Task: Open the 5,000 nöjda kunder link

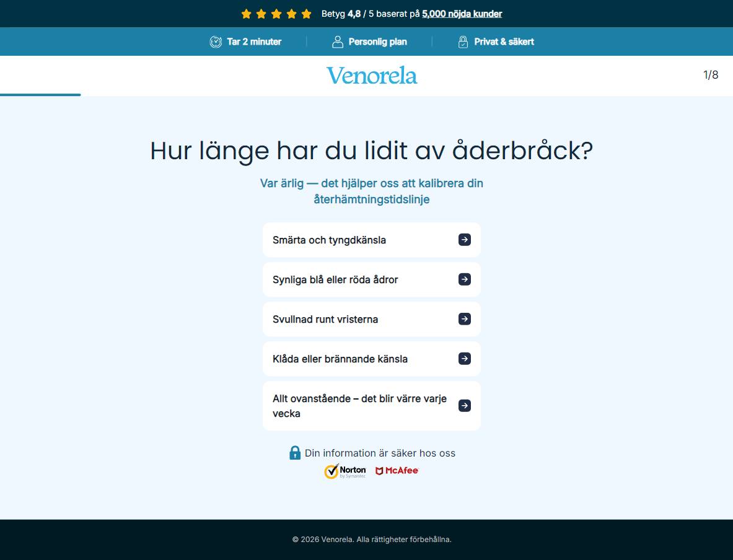Action: [x=462, y=14]
